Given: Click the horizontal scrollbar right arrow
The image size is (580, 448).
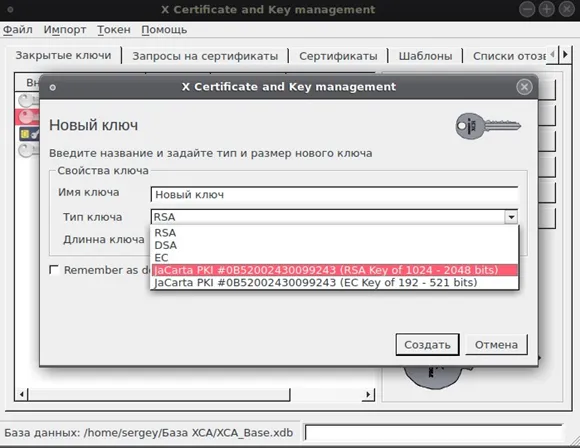Looking at the screenshot, I should 368,394.
